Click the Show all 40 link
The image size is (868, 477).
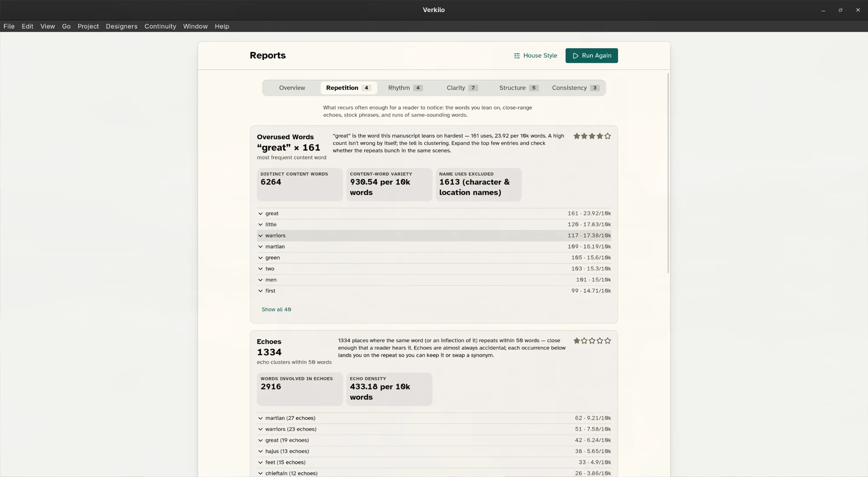click(276, 309)
